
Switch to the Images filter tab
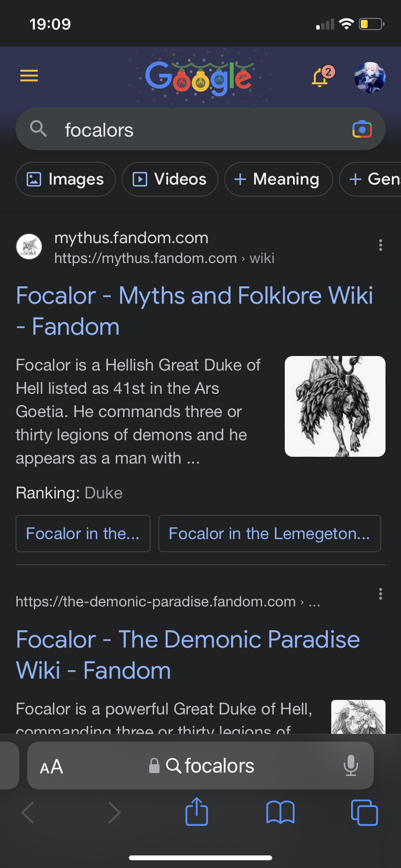66,179
